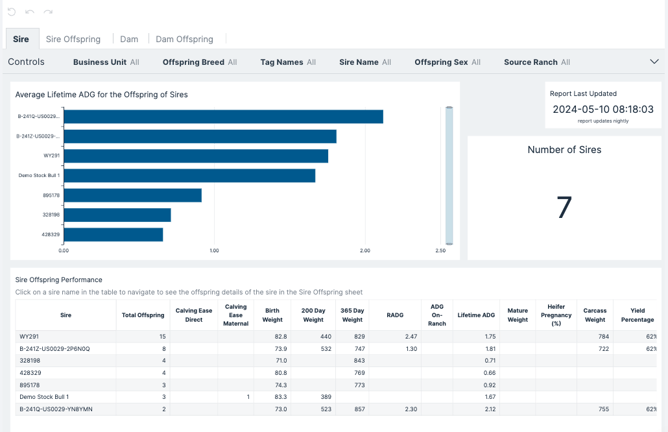The height and width of the screenshot is (432, 668).
Task: Switch to the Sire Offspring tab
Action: [73, 39]
